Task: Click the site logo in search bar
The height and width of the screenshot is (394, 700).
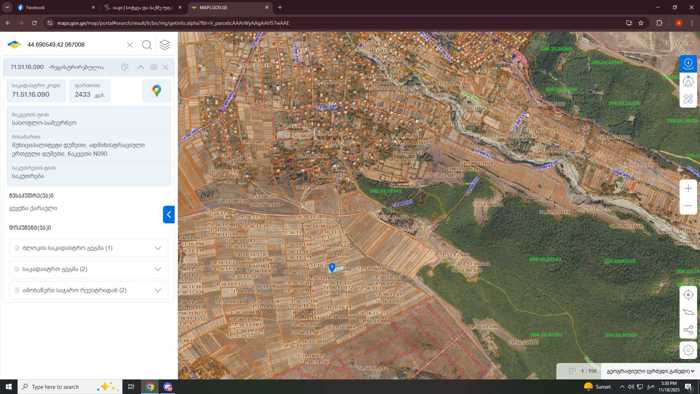Action: (14, 45)
